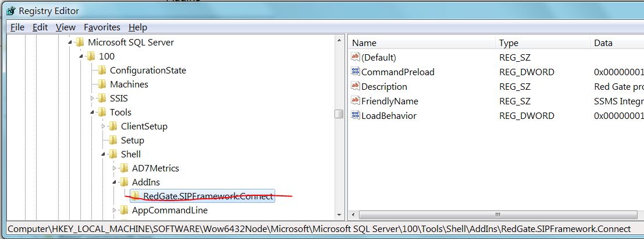Select the Machines key label
The image size is (644, 239).
click(x=129, y=84)
